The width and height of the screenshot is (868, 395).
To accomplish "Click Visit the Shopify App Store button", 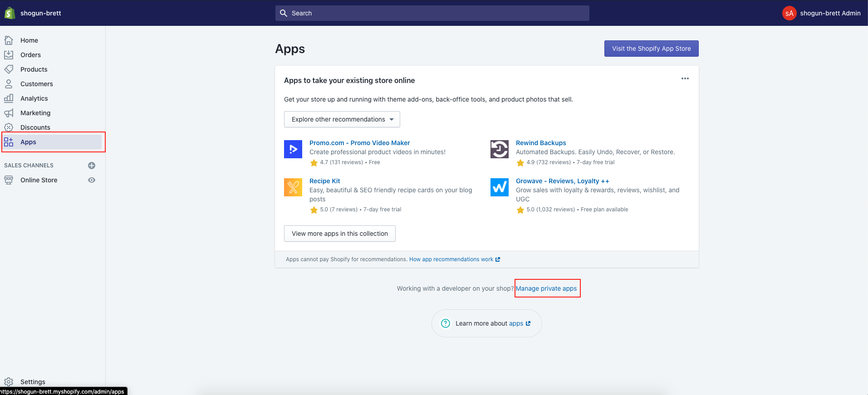I will (651, 49).
